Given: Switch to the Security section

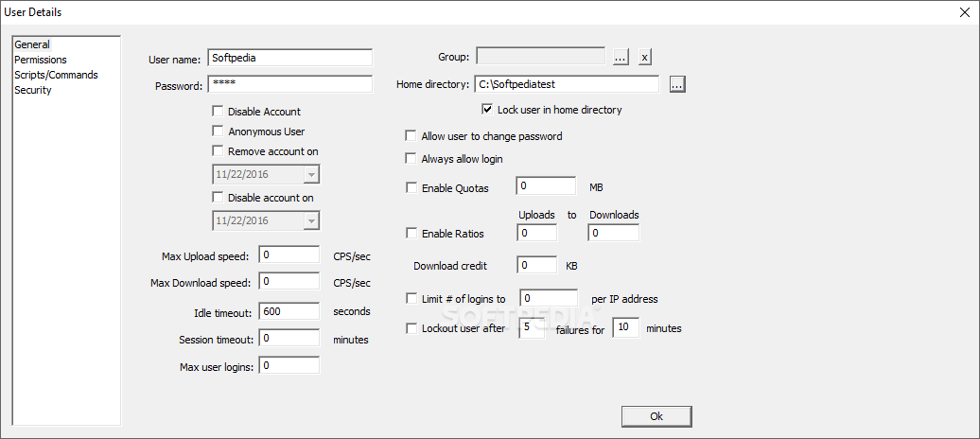Looking at the screenshot, I should pyautogui.click(x=33, y=90).
